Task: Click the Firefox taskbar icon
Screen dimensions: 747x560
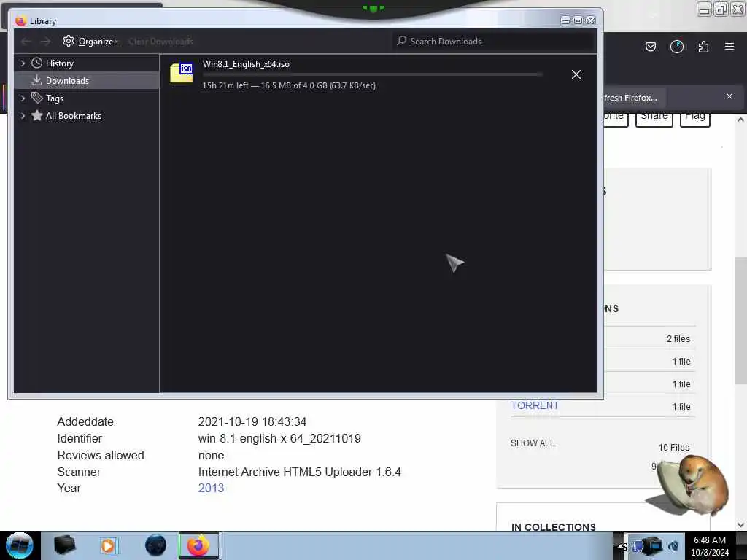Action: pos(198,545)
